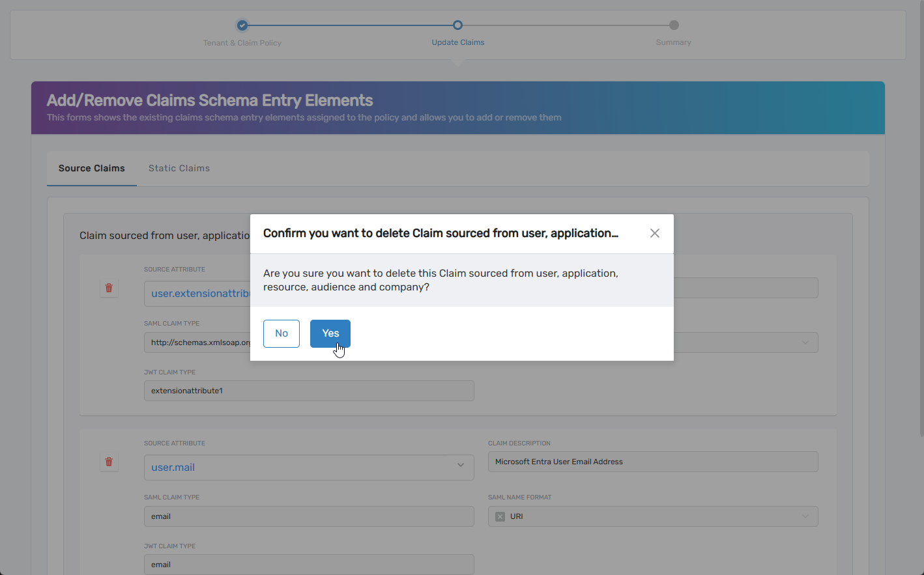The width and height of the screenshot is (924, 575).
Task: Select the Source Claims tab
Action: (91, 168)
